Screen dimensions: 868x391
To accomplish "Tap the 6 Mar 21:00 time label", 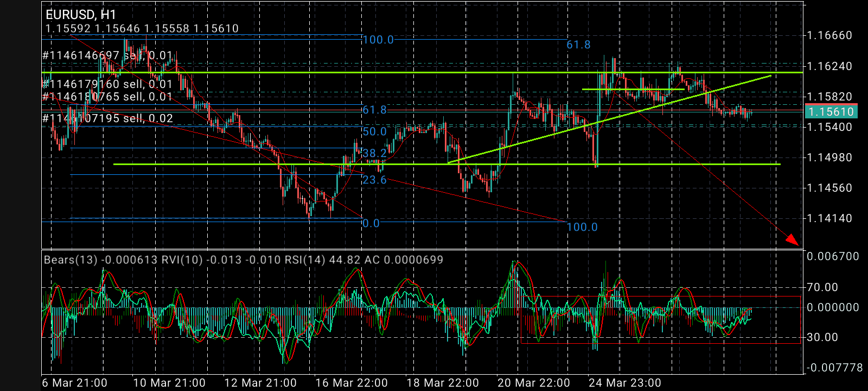I will tap(75, 383).
